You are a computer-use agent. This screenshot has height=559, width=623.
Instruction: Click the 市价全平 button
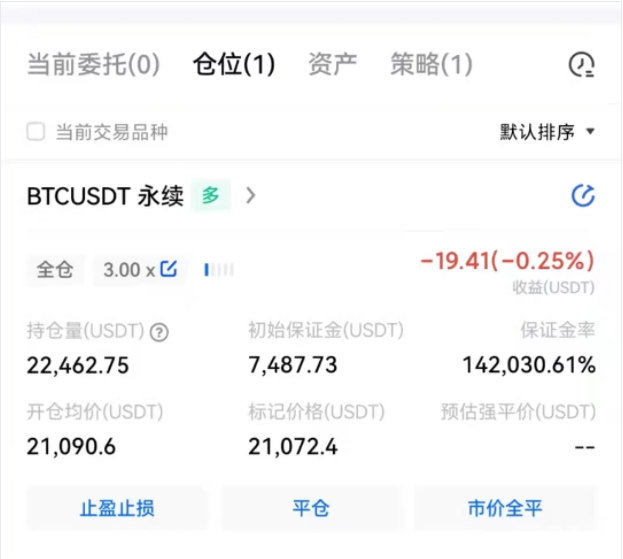tap(505, 509)
